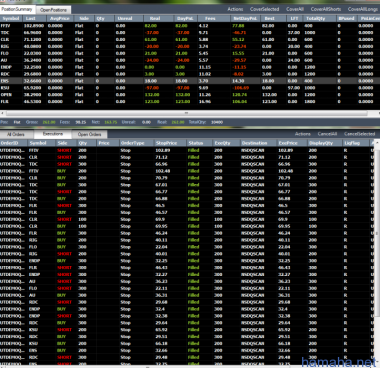This screenshot has width=380, height=368.
Task: Select the PositionSummary tab
Action: click(17, 9)
